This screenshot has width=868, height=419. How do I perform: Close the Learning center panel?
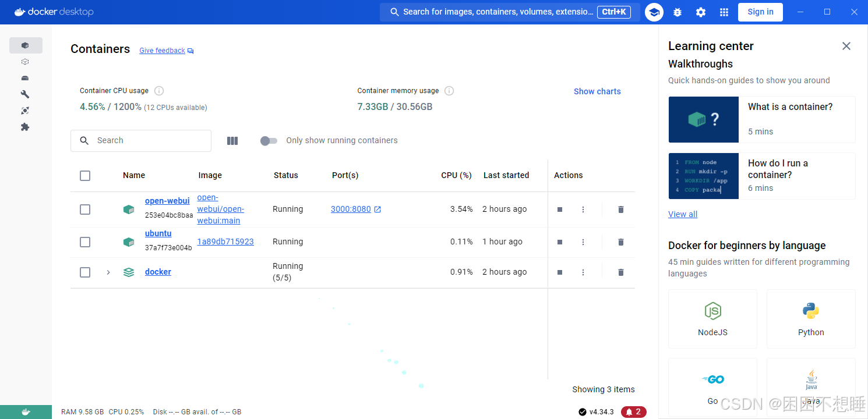pyautogui.click(x=846, y=46)
